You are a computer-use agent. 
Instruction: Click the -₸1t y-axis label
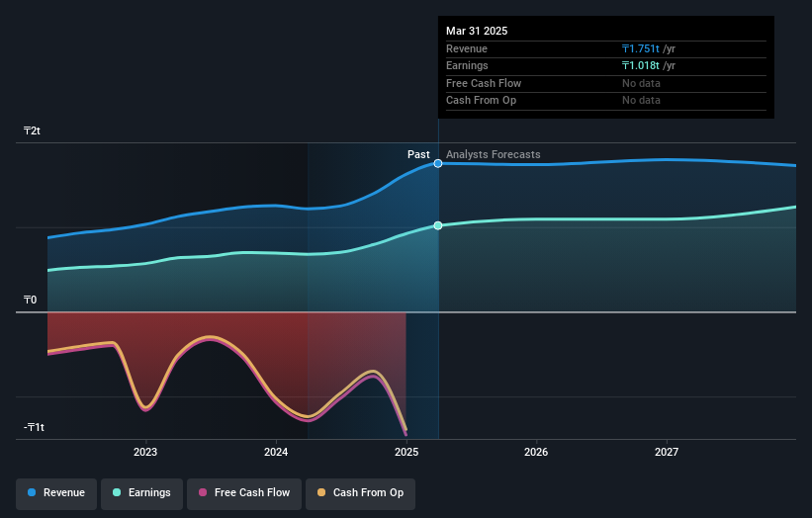coord(34,427)
